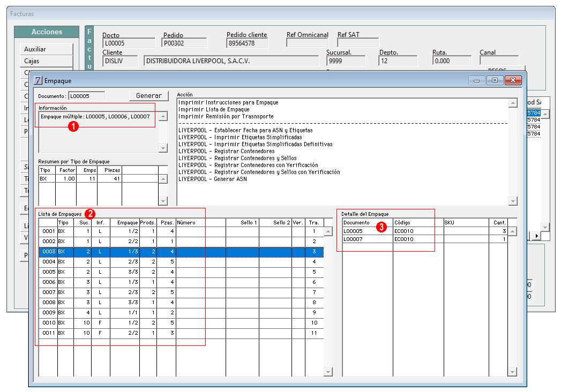The image size is (561, 392).
Task: Select package row 0008
Action: point(181,302)
